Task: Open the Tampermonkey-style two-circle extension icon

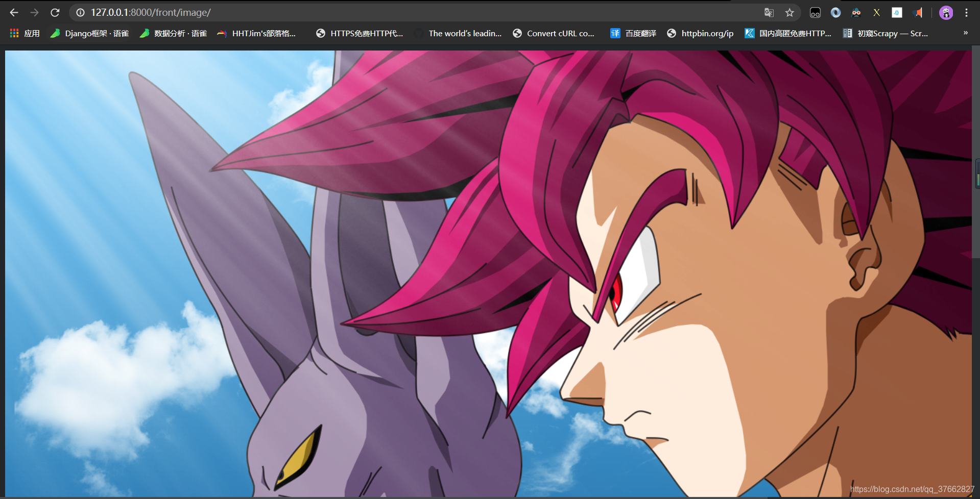Action: 815,12
